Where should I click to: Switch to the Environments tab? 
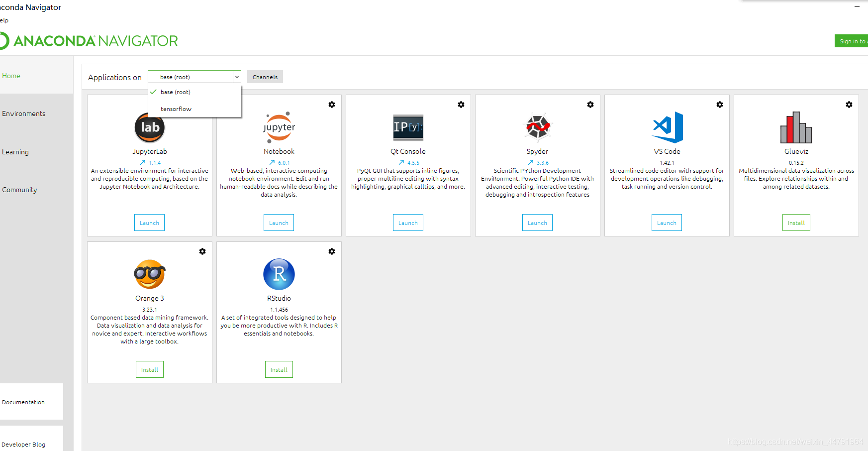[36, 113]
